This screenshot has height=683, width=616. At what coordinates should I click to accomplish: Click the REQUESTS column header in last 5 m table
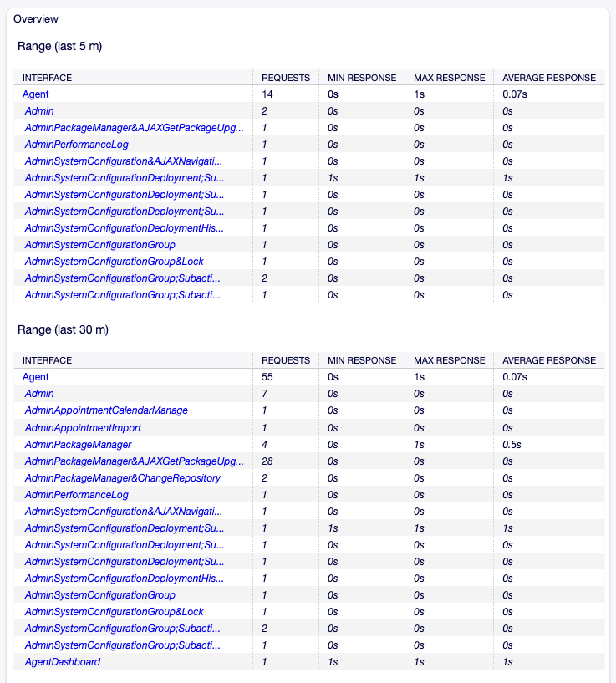(x=286, y=77)
